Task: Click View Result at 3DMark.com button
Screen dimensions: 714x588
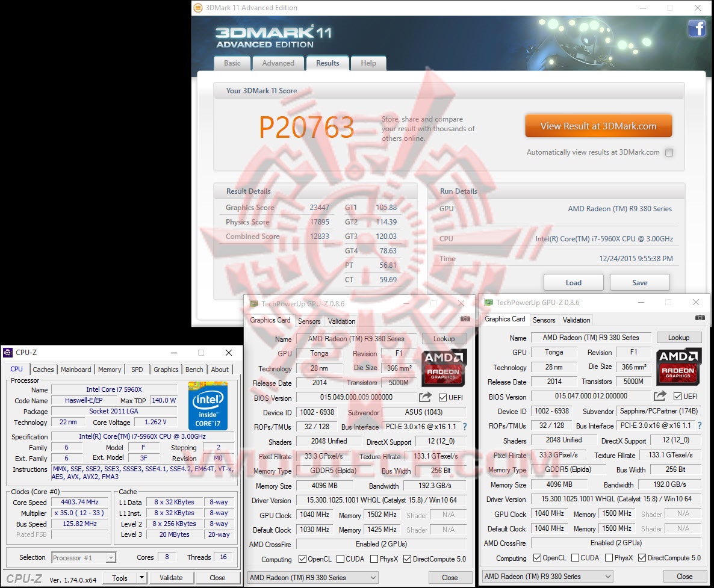Action: tap(598, 126)
